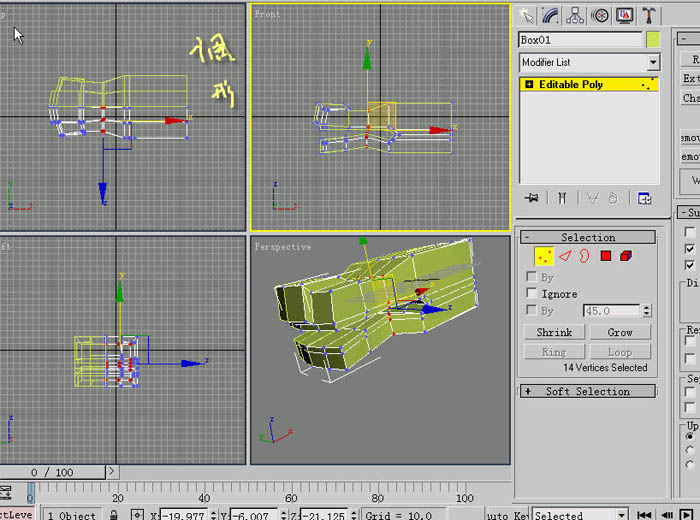Select the Element sub-object level icon
700x520 pixels.
coord(626,256)
